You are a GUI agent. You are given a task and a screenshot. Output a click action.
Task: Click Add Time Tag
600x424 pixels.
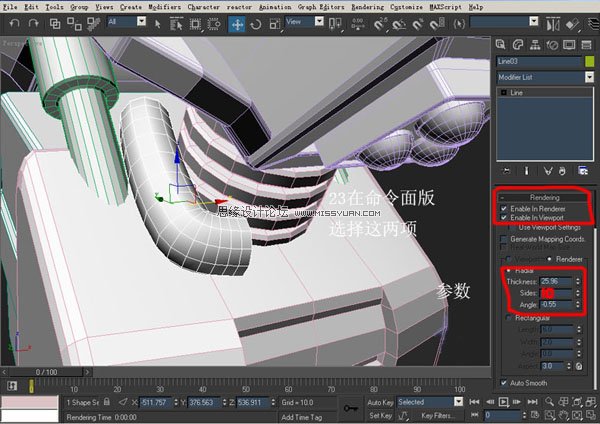pos(302,417)
